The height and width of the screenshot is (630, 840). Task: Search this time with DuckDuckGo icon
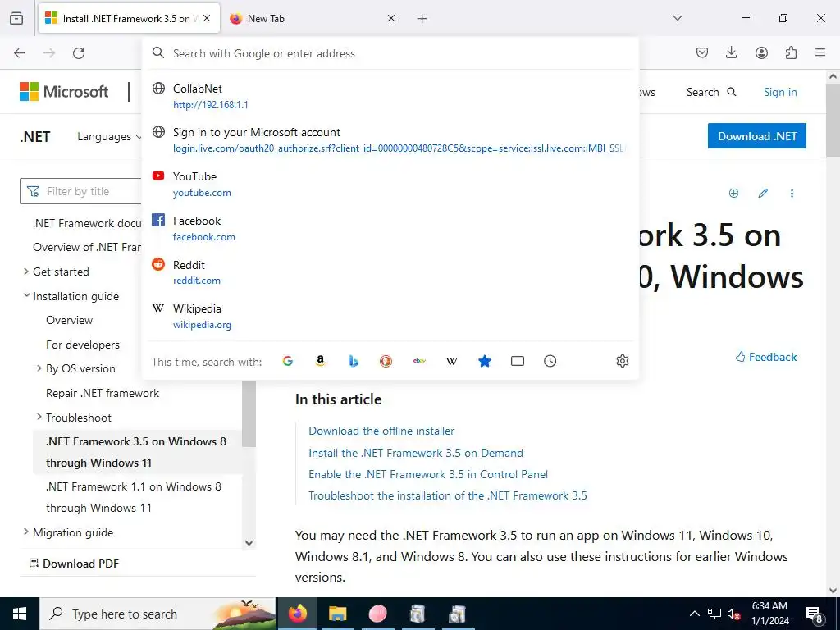(x=386, y=361)
